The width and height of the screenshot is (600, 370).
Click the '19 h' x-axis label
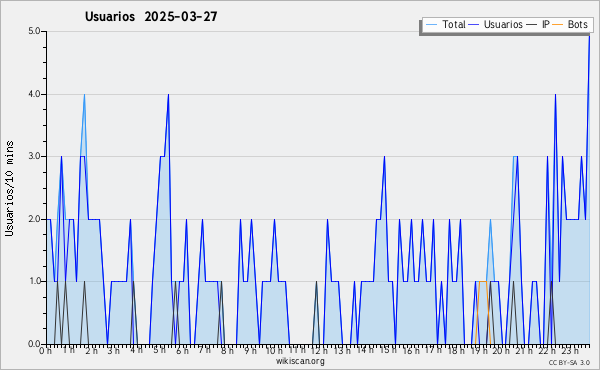coord(479,351)
